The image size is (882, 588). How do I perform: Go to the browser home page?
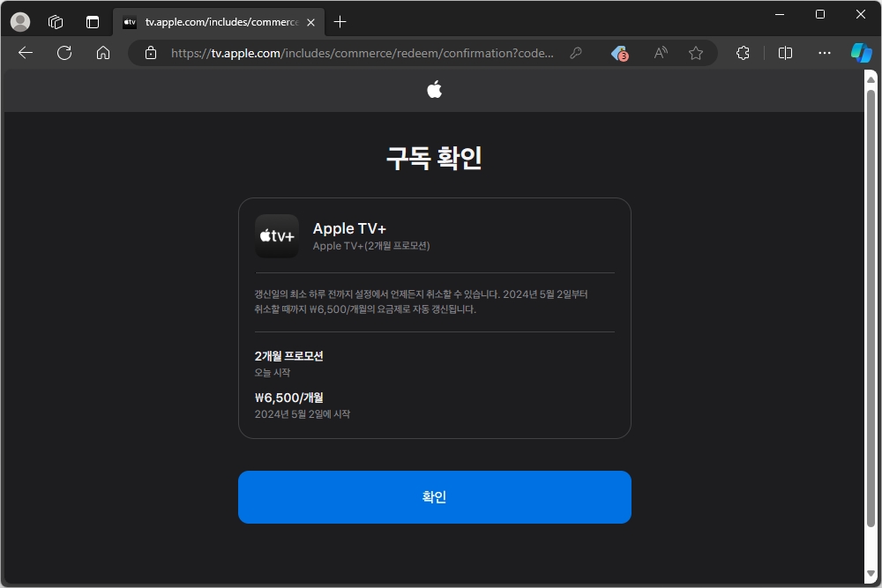(103, 53)
